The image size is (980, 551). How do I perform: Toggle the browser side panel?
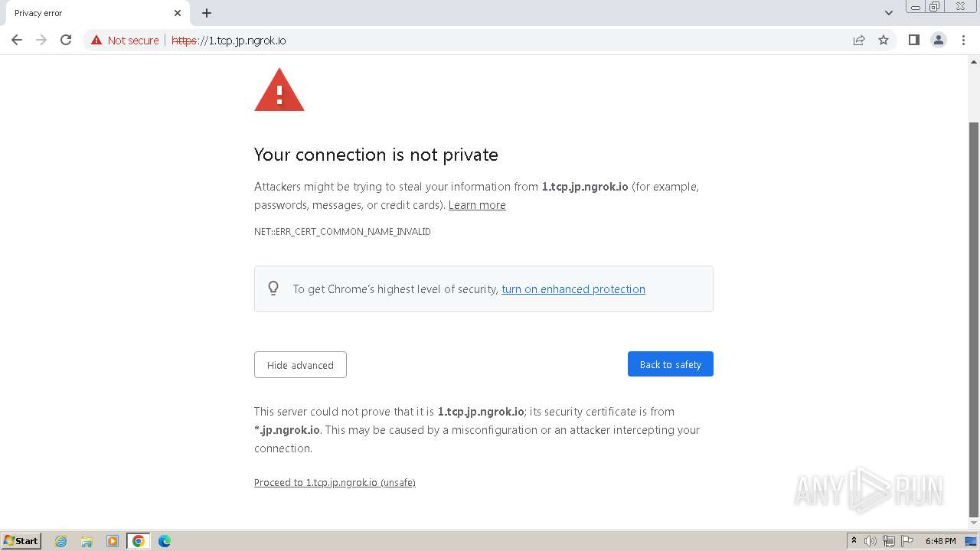913,40
